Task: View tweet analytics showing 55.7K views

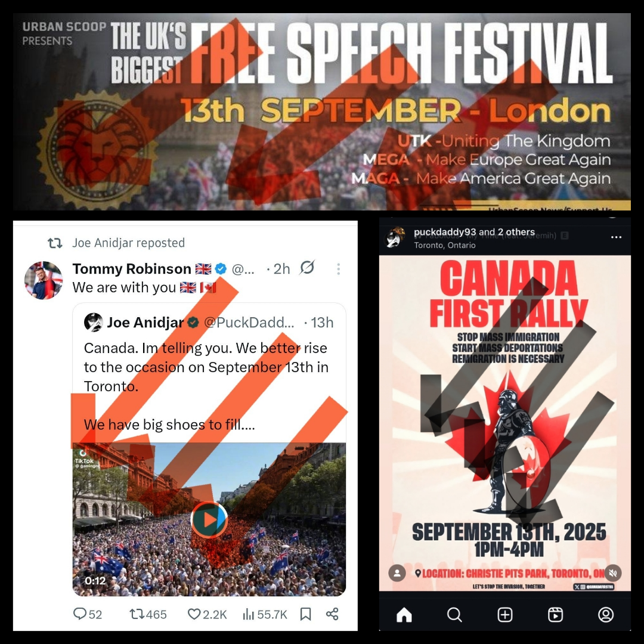Action: (x=265, y=614)
